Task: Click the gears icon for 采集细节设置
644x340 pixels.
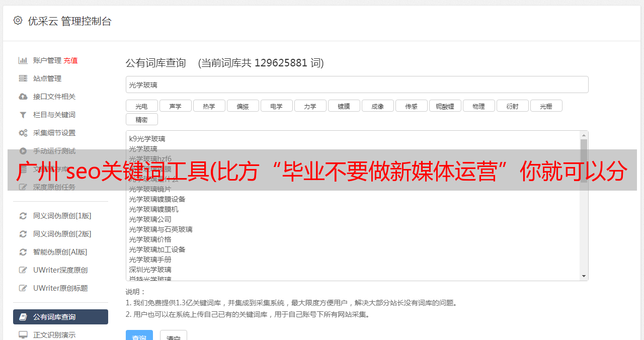Action: (x=23, y=133)
